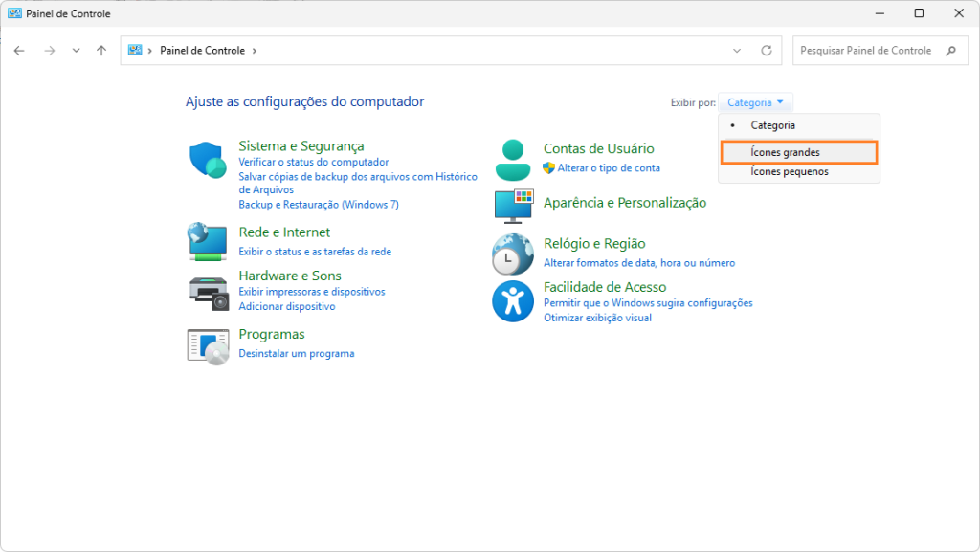Open Desinstalar um programa link
Image resolution: width=980 pixels, height=552 pixels.
click(296, 354)
